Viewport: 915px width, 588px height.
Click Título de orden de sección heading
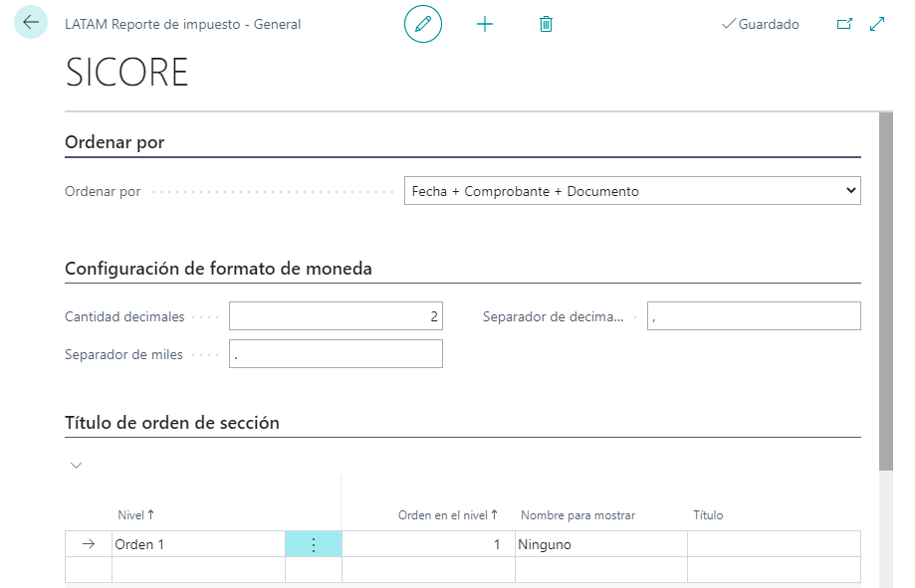click(x=172, y=422)
